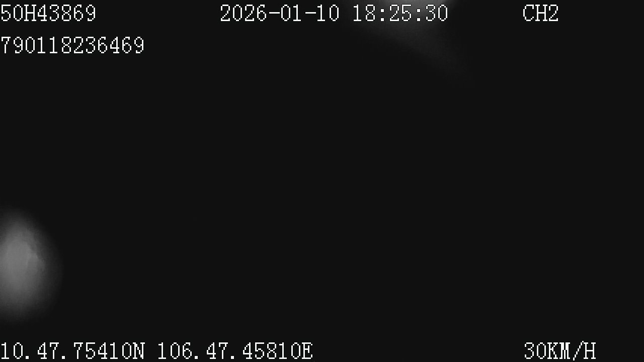Viewport: 644px width, 362px height.
Task: Select the year 2026 in the date
Action: click(244, 13)
